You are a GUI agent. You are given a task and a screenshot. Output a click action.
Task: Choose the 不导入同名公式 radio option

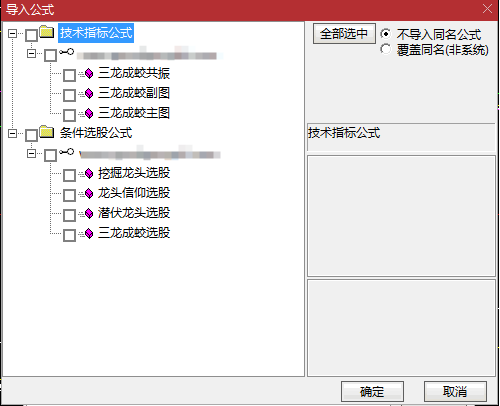click(x=386, y=34)
